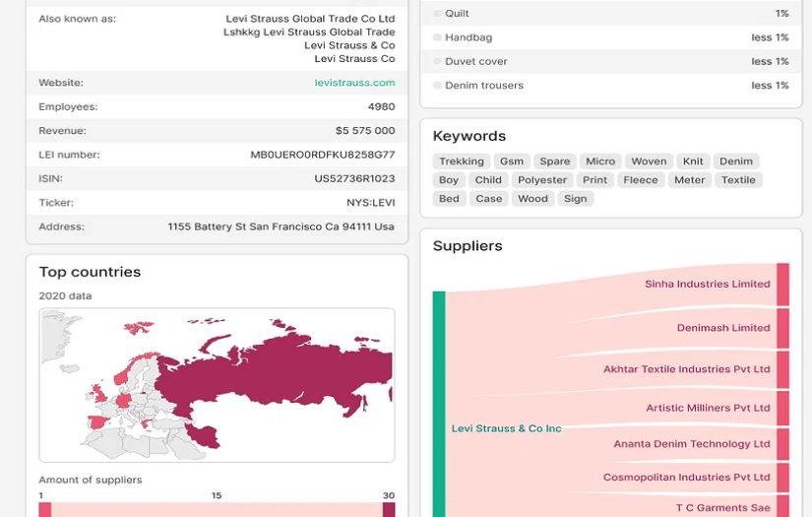The image size is (812, 517).
Task: Click the red bar beside Akhtar Textile Industries
Action: click(782, 370)
